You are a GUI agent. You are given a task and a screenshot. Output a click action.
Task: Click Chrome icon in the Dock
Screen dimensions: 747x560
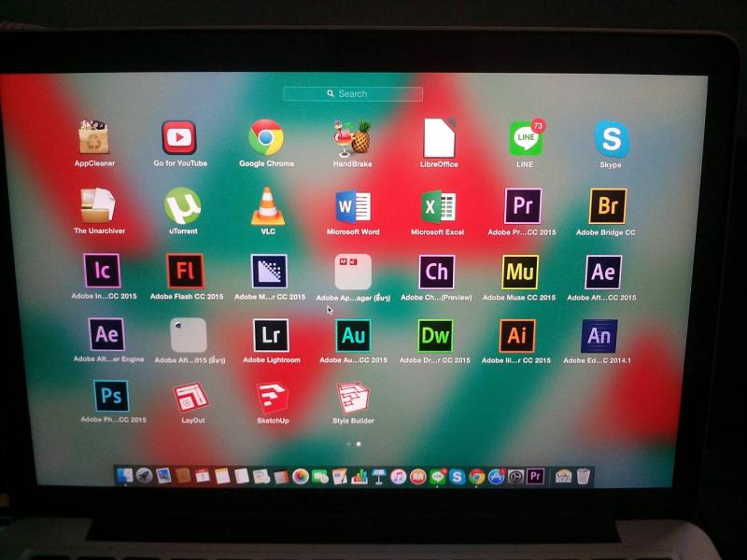476,476
